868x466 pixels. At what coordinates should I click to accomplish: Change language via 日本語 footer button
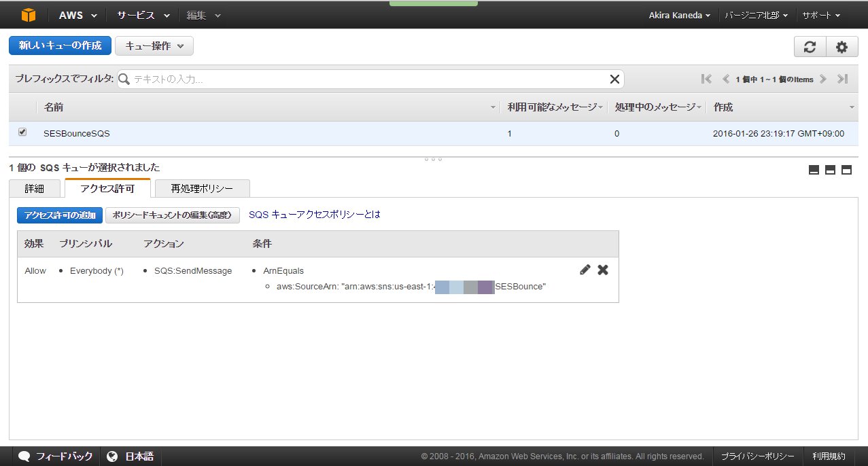131,456
